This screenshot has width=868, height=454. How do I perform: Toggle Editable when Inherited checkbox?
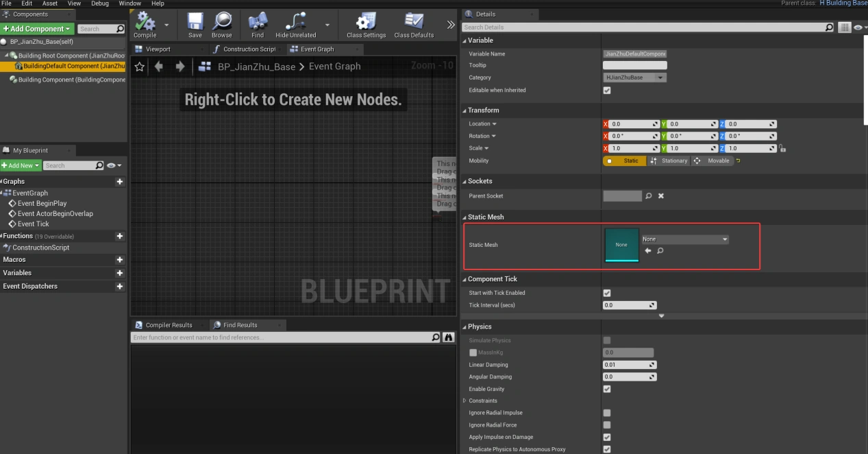(607, 91)
